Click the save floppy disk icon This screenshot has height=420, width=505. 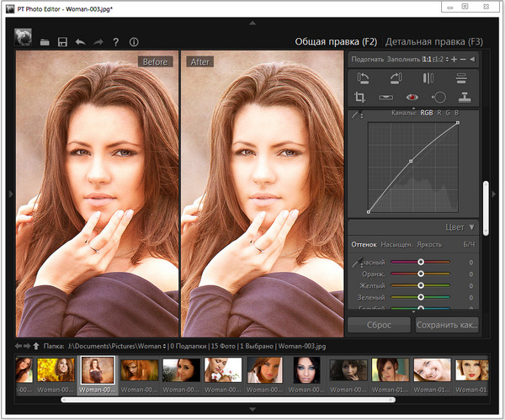(x=62, y=41)
